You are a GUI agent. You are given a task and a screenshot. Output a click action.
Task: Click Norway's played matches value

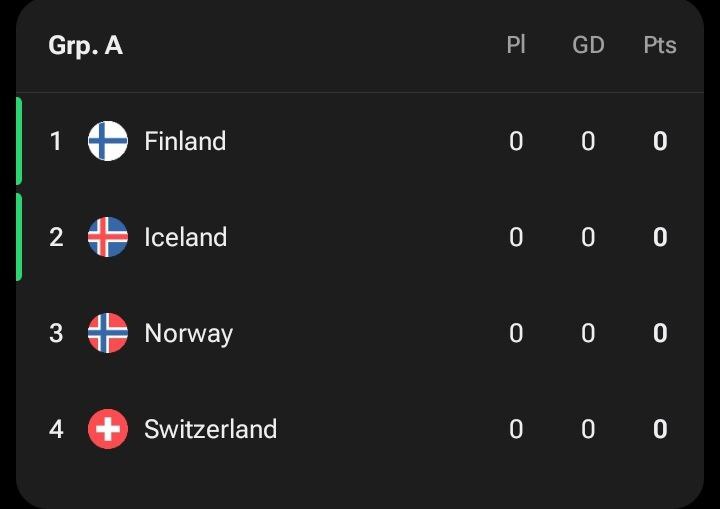pos(516,333)
